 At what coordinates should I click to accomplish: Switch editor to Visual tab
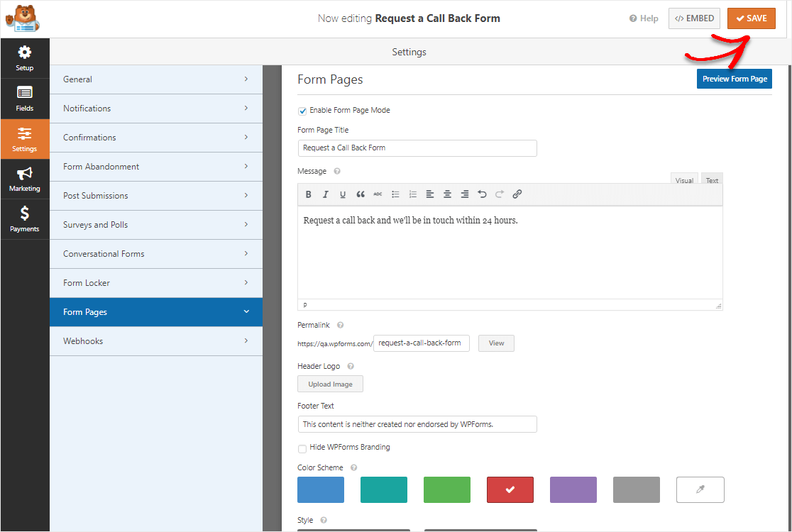click(x=684, y=179)
